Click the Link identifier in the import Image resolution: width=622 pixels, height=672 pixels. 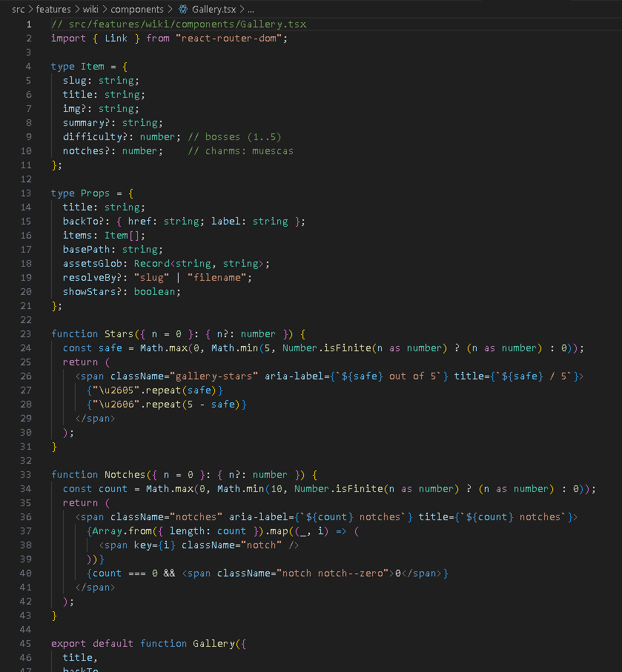pos(116,38)
